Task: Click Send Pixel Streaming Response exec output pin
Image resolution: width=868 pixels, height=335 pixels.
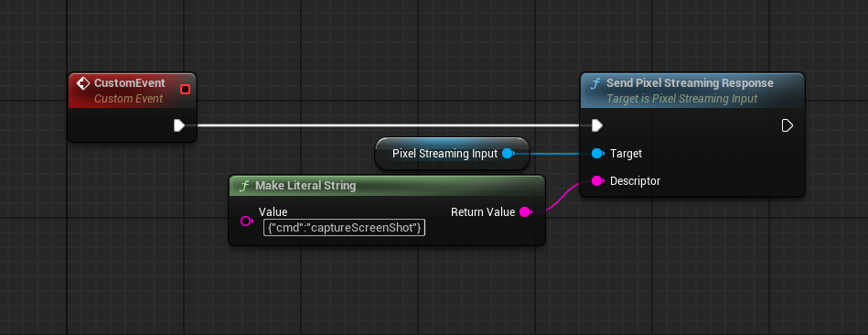Action: 787,125
